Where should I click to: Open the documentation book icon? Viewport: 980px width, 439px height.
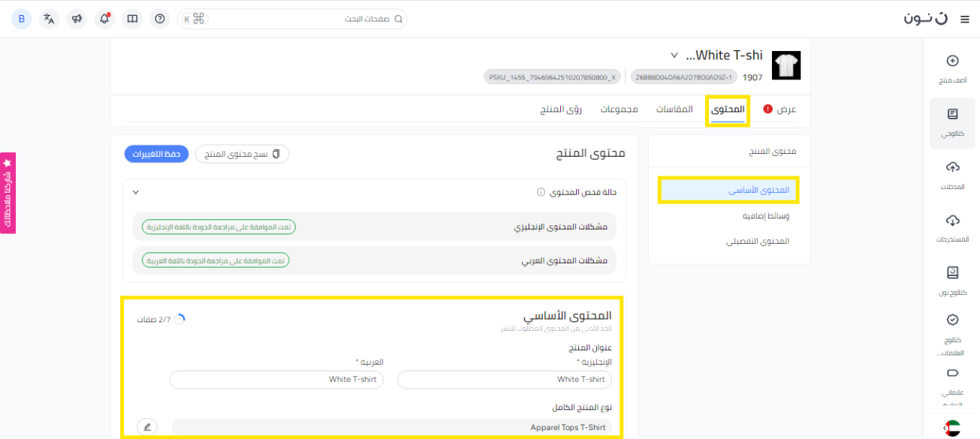point(132,19)
